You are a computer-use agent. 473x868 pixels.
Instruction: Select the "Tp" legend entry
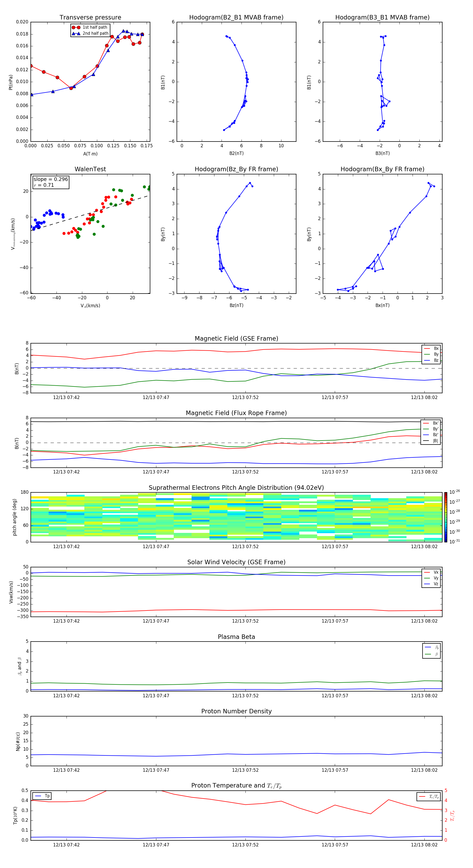click(42, 796)
